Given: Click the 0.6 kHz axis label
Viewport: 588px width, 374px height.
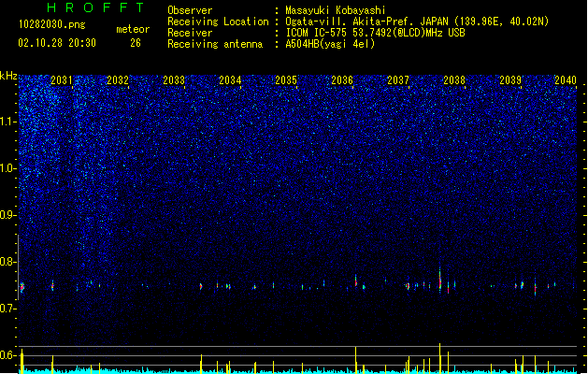Looking at the screenshot, I should point(7,355).
